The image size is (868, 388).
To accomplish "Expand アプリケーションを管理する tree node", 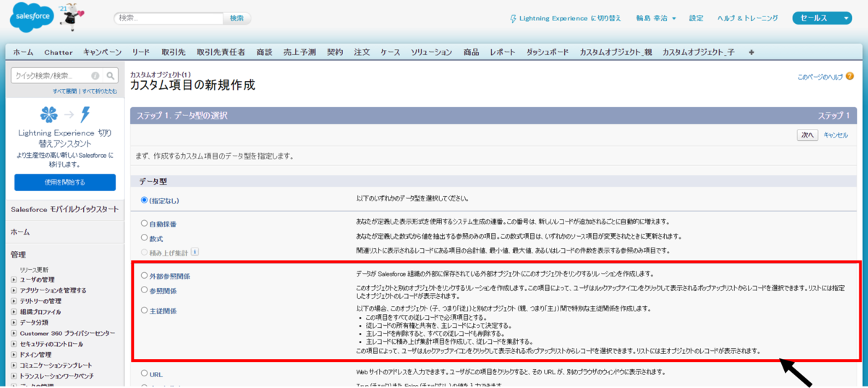I will click(x=14, y=290).
